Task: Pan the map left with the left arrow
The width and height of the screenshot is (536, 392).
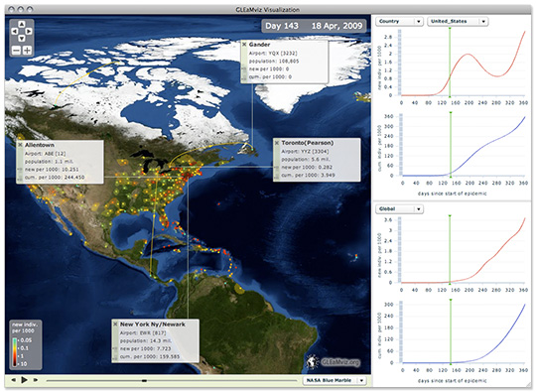Action: coord(15,31)
